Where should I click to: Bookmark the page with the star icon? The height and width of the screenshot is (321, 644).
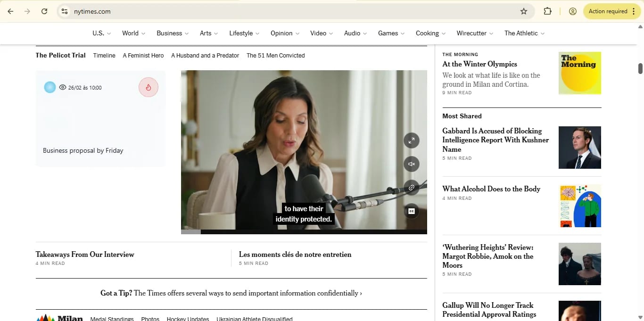coord(524,11)
